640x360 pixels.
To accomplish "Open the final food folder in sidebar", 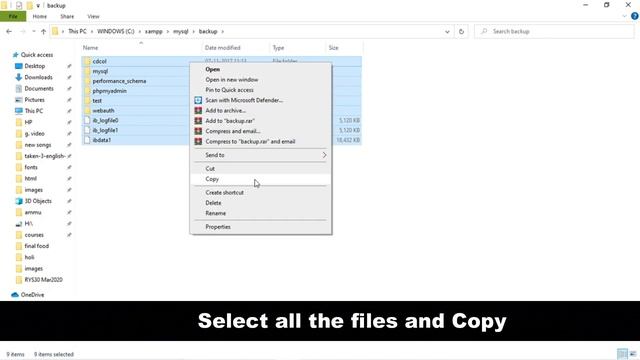I will (37, 246).
